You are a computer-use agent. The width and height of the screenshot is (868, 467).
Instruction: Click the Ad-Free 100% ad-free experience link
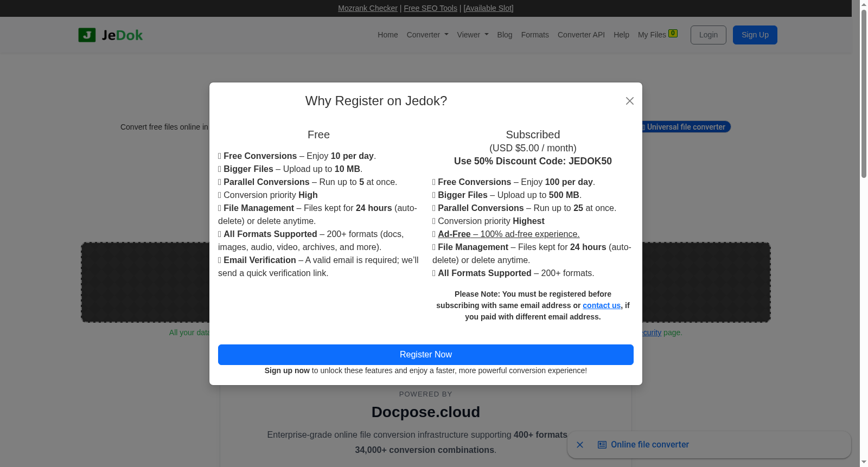[509, 234]
